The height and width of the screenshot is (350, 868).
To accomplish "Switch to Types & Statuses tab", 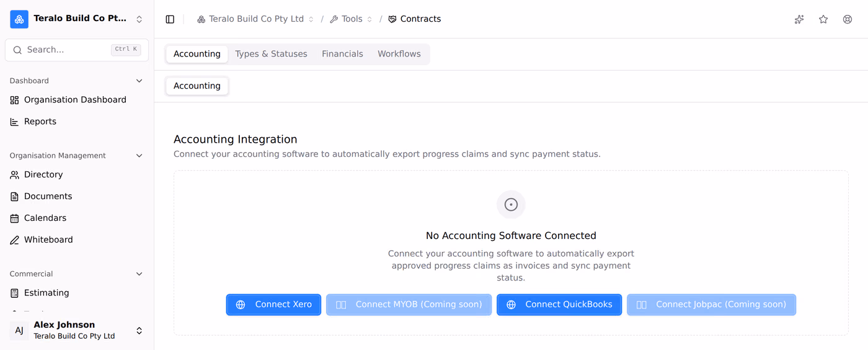I will (271, 54).
